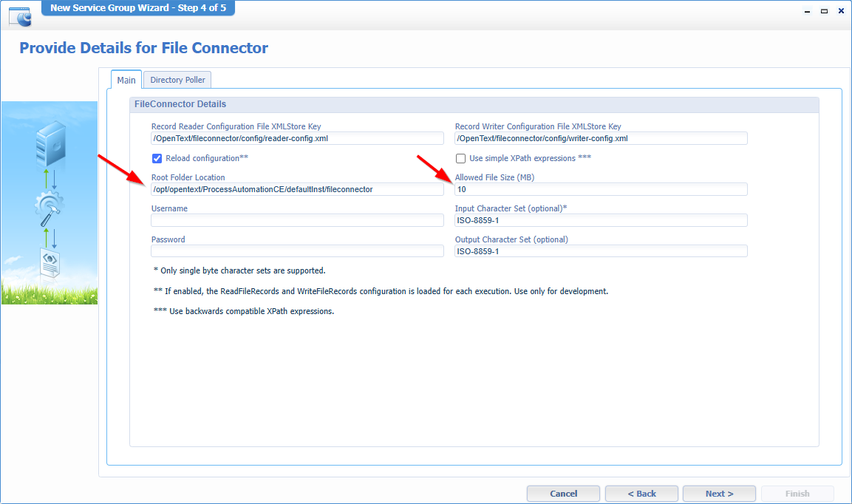The width and height of the screenshot is (852, 504).
Task: Go back with the Back button
Action: pyautogui.click(x=641, y=494)
